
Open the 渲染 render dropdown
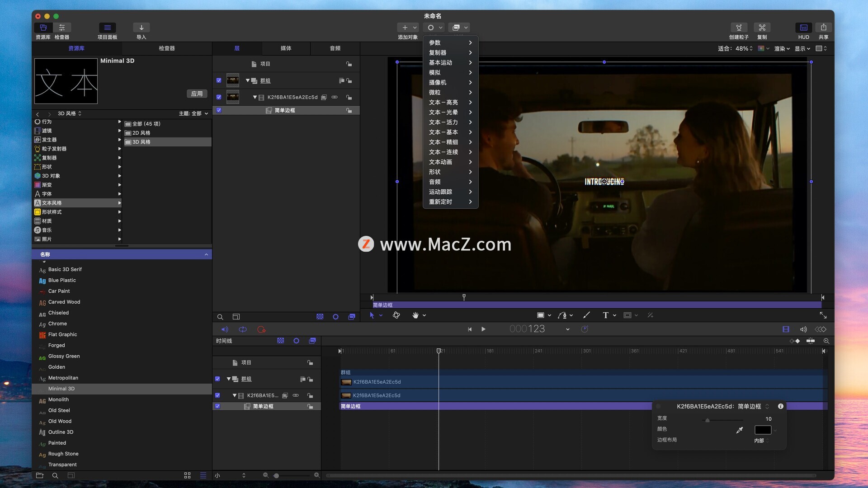point(782,48)
